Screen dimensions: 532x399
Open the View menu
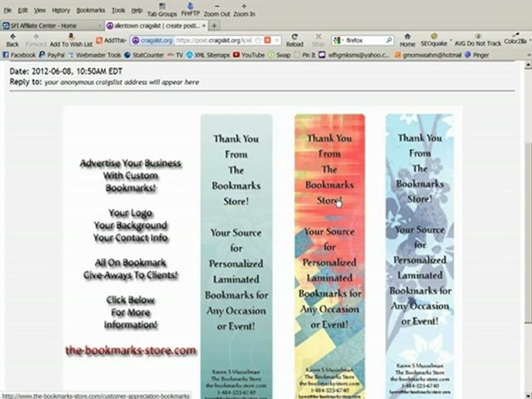40,11
